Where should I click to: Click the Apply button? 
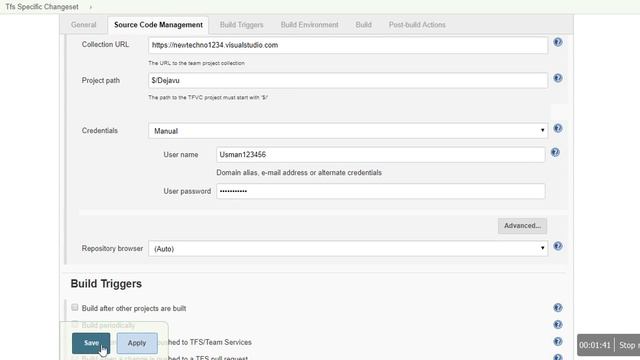coord(137,343)
